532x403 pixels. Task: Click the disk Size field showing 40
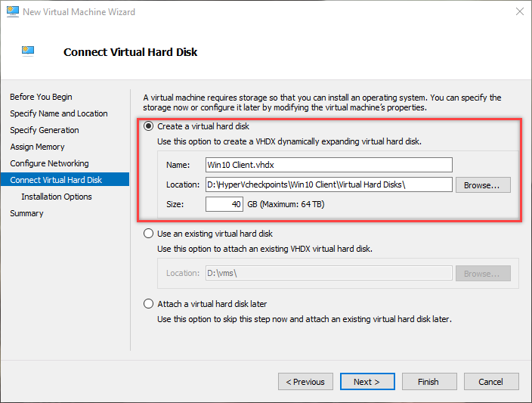(x=224, y=204)
